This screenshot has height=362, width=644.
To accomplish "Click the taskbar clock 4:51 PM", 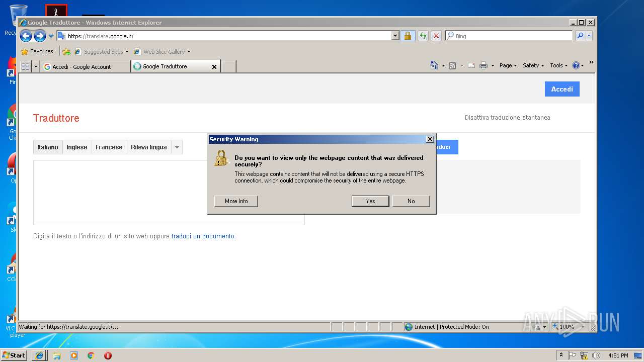I will [618, 355].
